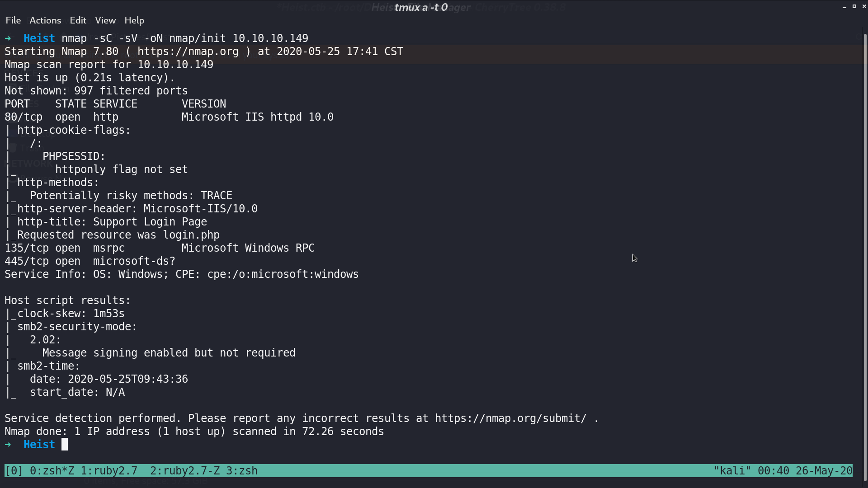
Task: Open the Edit menu
Action: point(78,20)
